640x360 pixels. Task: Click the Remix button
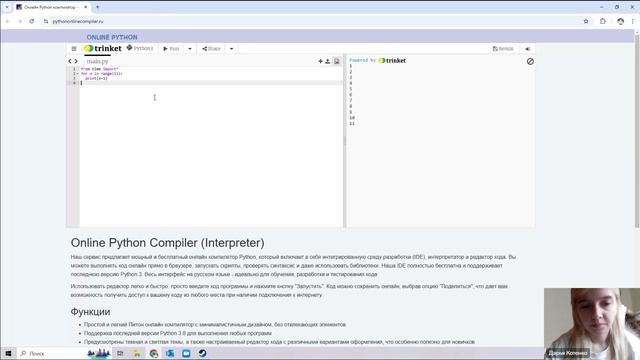pyautogui.click(x=503, y=49)
